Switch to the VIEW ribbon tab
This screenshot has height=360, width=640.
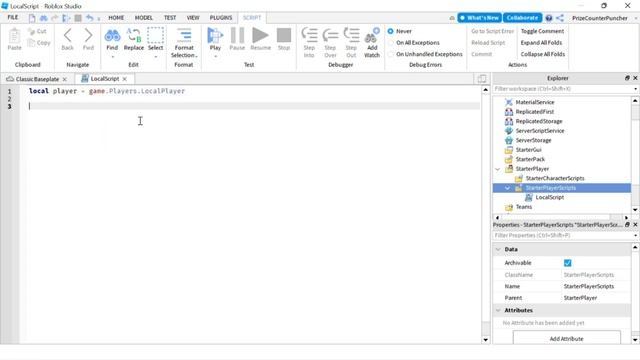(x=193, y=18)
